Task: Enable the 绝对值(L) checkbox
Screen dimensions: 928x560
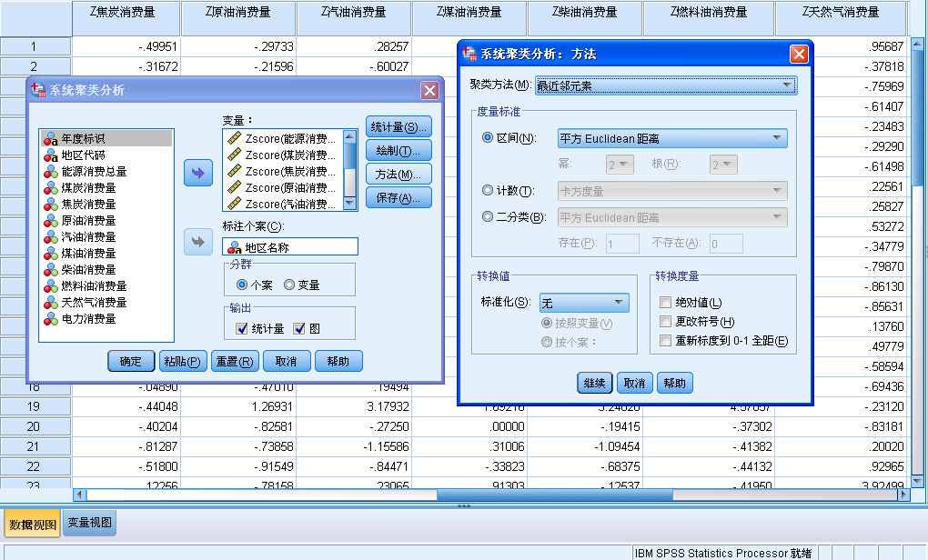Action: click(665, 303)
